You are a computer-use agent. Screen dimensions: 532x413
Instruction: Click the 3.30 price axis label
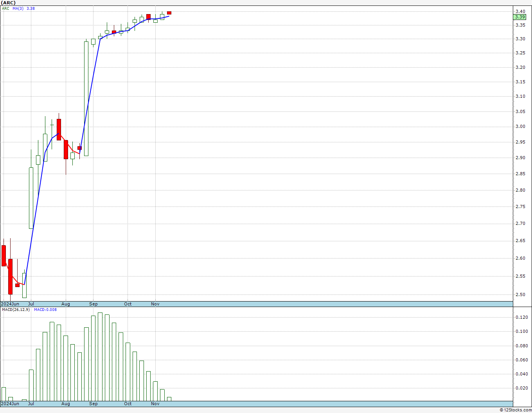click(x=520, y=39)
